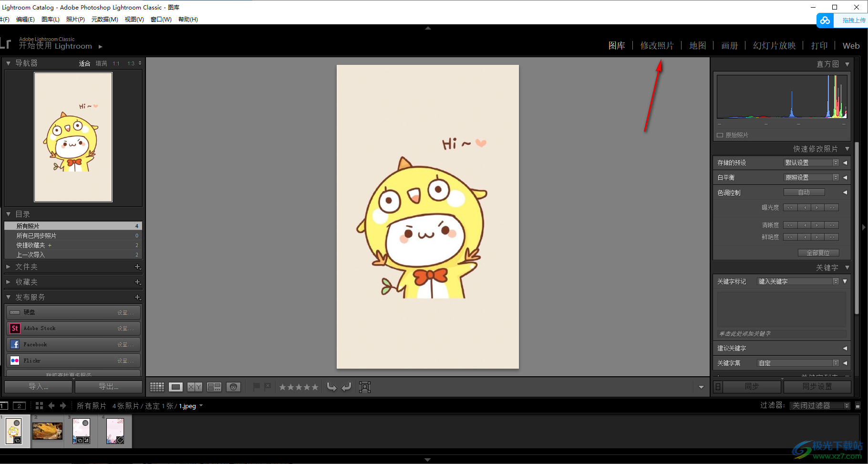Open saved preset dropdown
Screen dimensions: 868x464
point(811,163)
